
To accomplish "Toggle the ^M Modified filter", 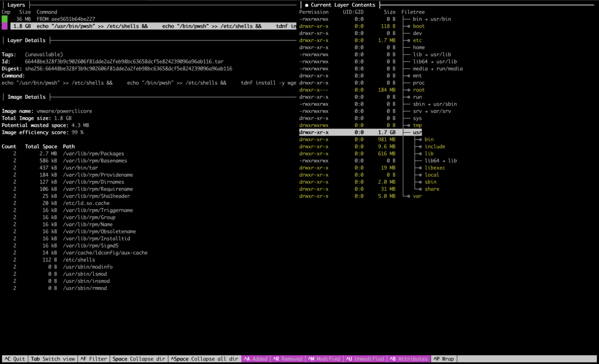I will coord(324,359).
